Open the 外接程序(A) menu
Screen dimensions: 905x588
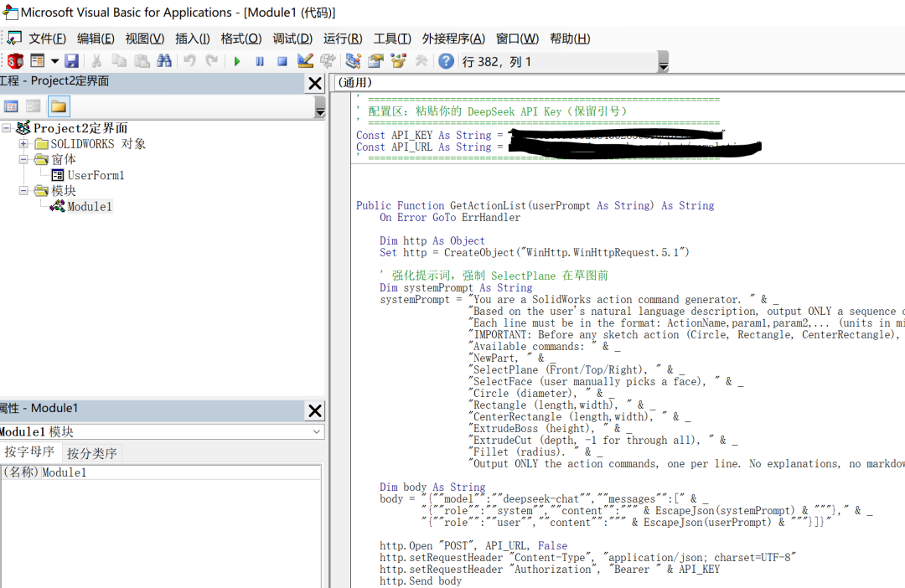[453, 39]
